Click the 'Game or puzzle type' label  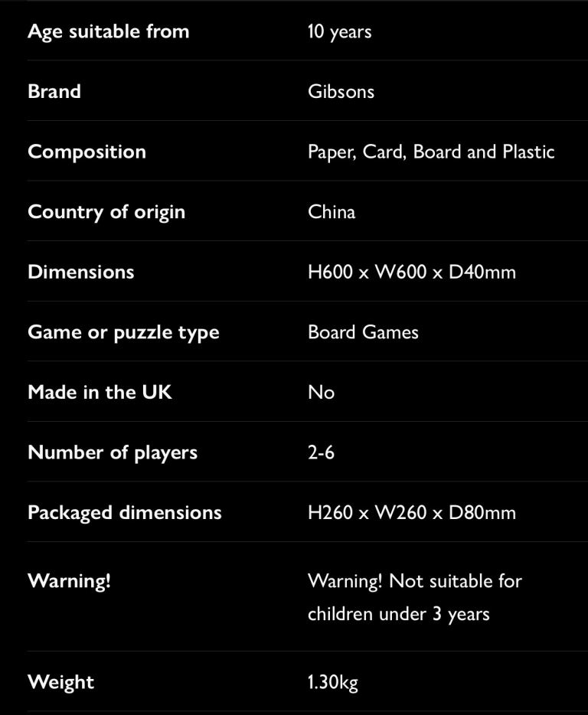click(x=123, y=332)
